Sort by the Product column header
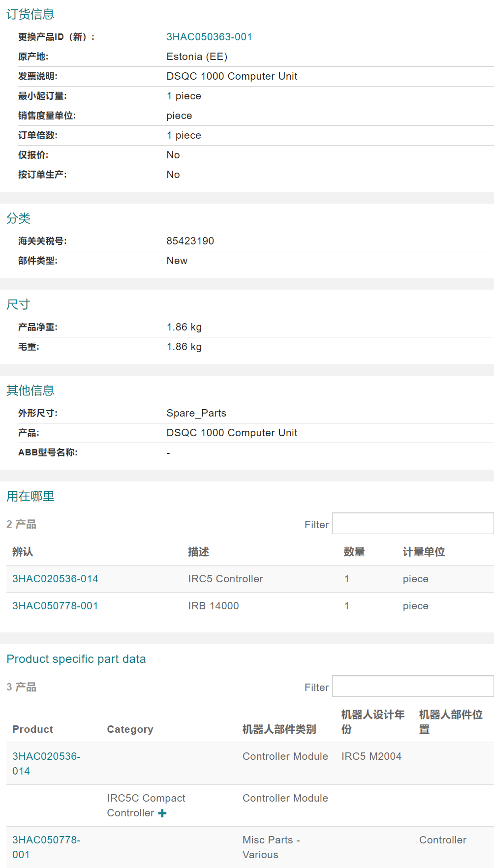This screenshot has height=868, width=494. click(x=33, y=729)
